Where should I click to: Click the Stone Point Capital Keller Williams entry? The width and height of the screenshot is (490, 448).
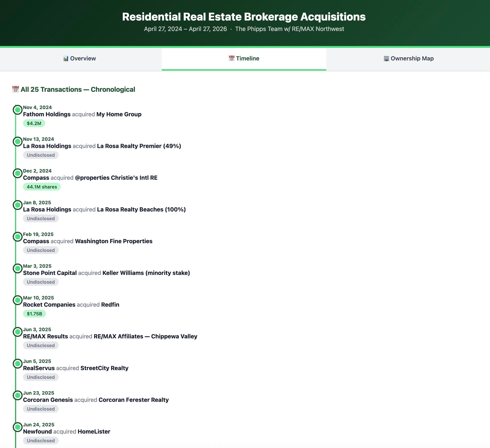tap(106, 273)
